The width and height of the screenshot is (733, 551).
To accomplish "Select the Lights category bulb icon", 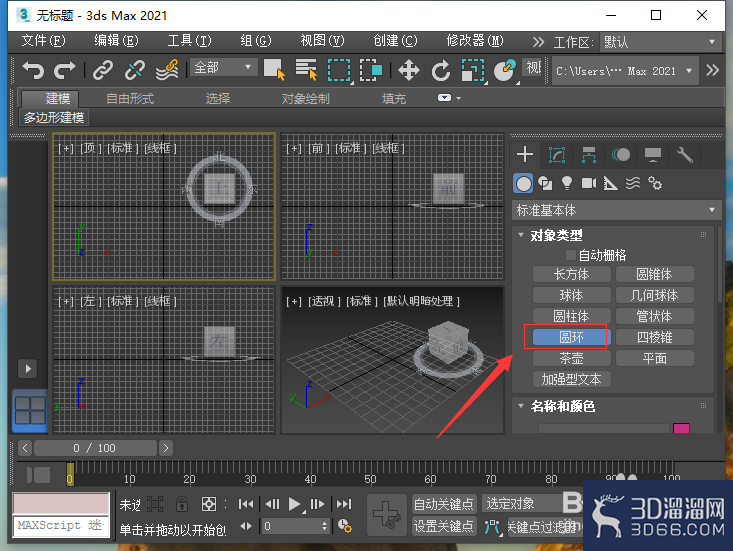I will [x=567, y=183].
